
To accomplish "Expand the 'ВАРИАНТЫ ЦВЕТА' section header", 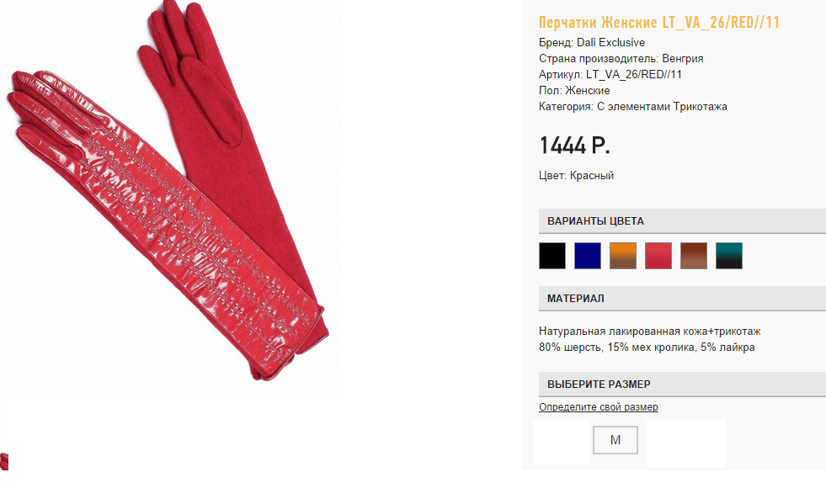I will tap(682, 221).
